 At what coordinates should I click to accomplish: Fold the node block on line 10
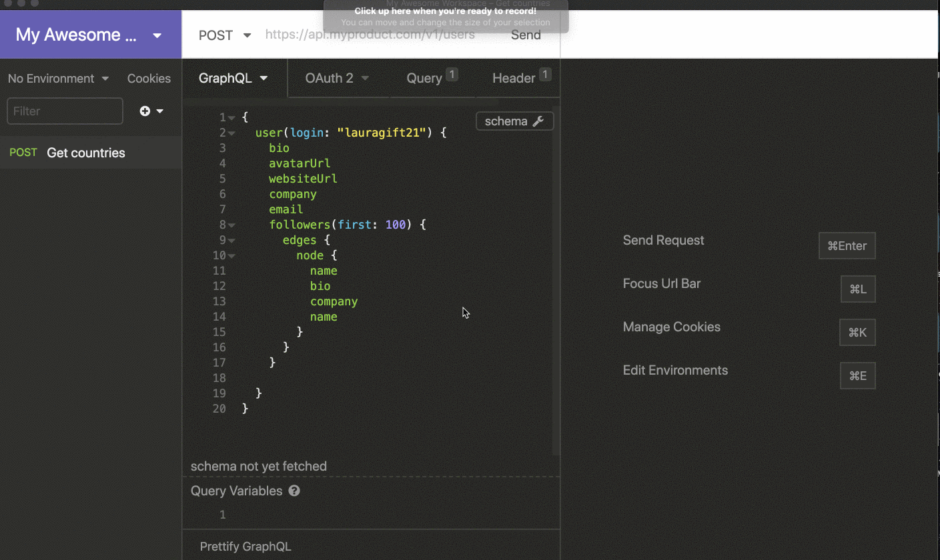[231, 256]
